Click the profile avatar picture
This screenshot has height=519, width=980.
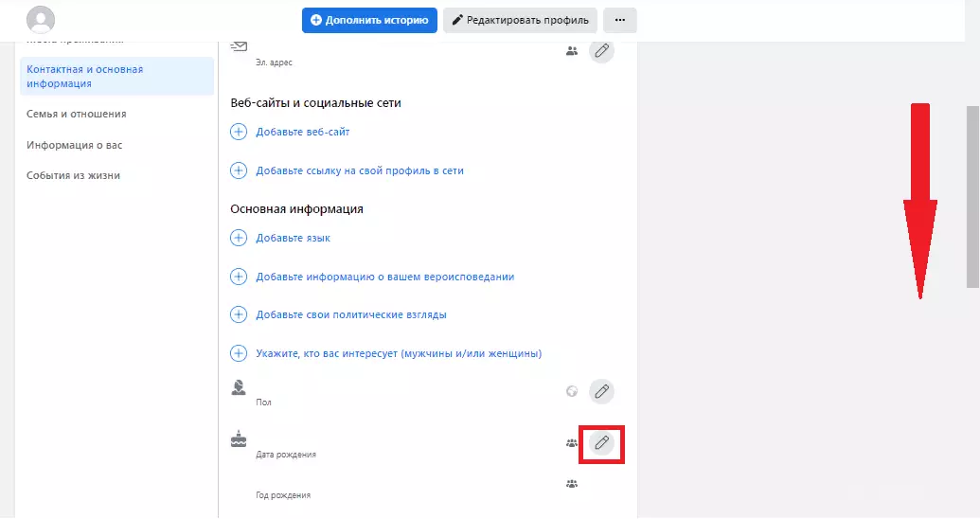click(x=41, y=20)
